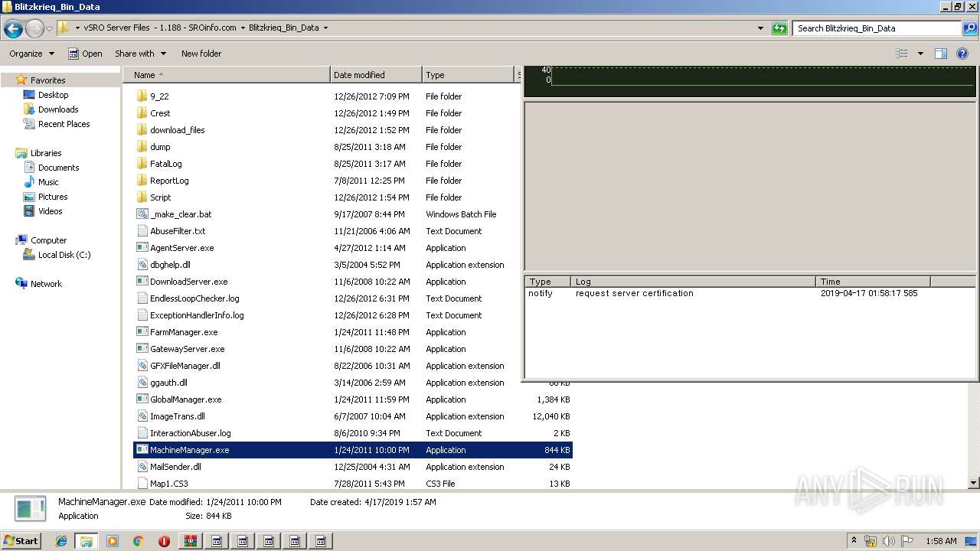Launch Windows Media Player from taskbar
This screenshot has height=551, width=980.
click(113, 541)
